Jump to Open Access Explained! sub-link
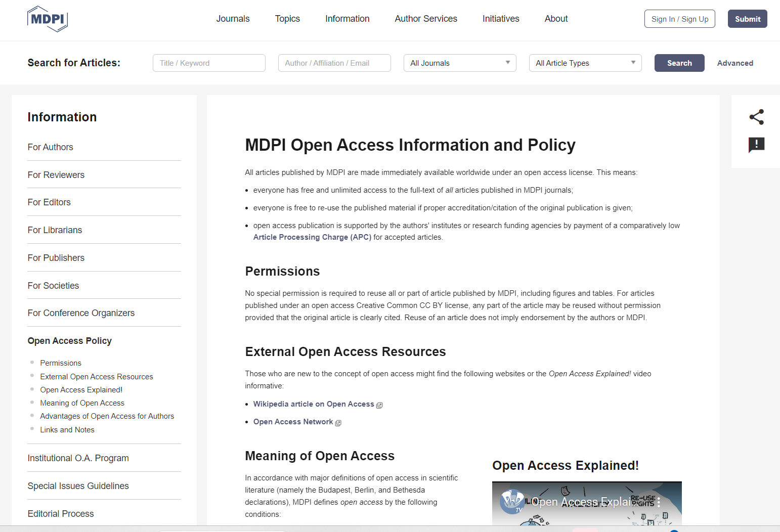 pos(81,390)
